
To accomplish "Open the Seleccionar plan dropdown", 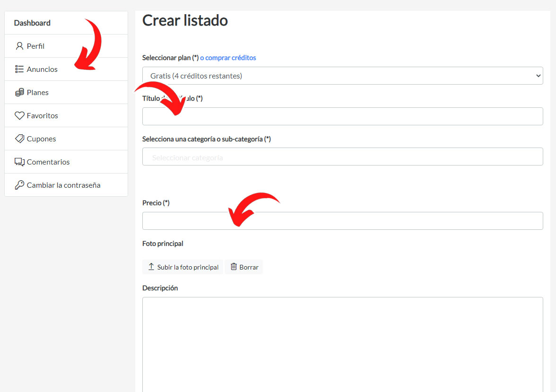I will 342,76.
